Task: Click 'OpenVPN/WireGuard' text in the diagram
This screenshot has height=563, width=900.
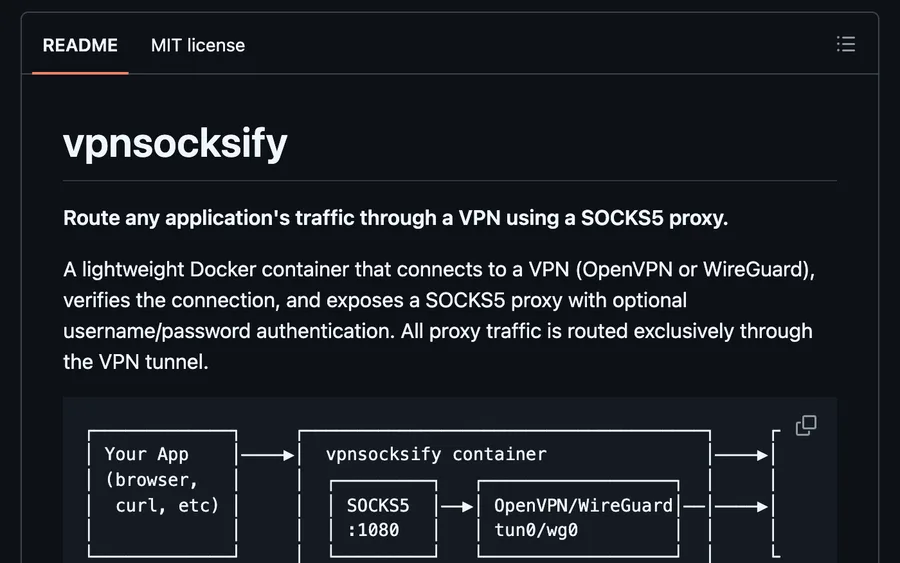Action: [583, 506]
